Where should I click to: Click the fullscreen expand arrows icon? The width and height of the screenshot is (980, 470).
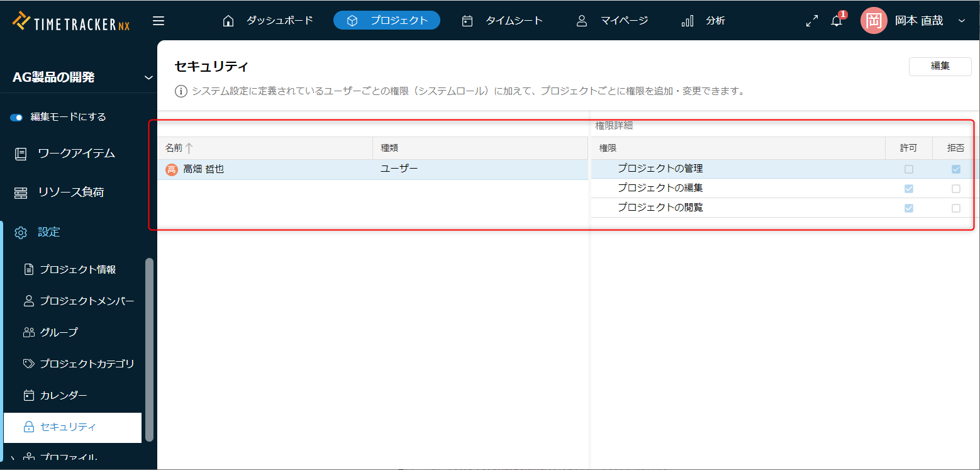(x=812, y=21)
